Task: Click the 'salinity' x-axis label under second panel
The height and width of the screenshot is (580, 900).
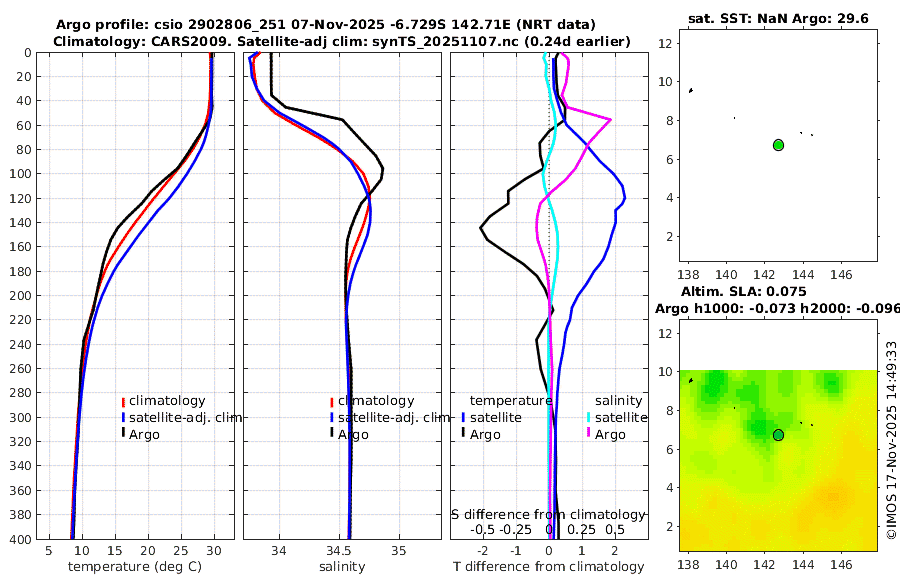Action: coord(342,567)
